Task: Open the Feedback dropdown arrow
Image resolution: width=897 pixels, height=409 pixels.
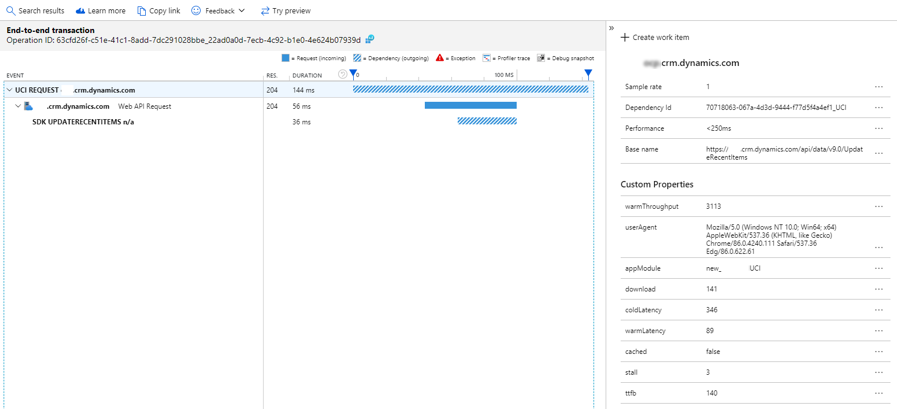Action: coord(241,11)
